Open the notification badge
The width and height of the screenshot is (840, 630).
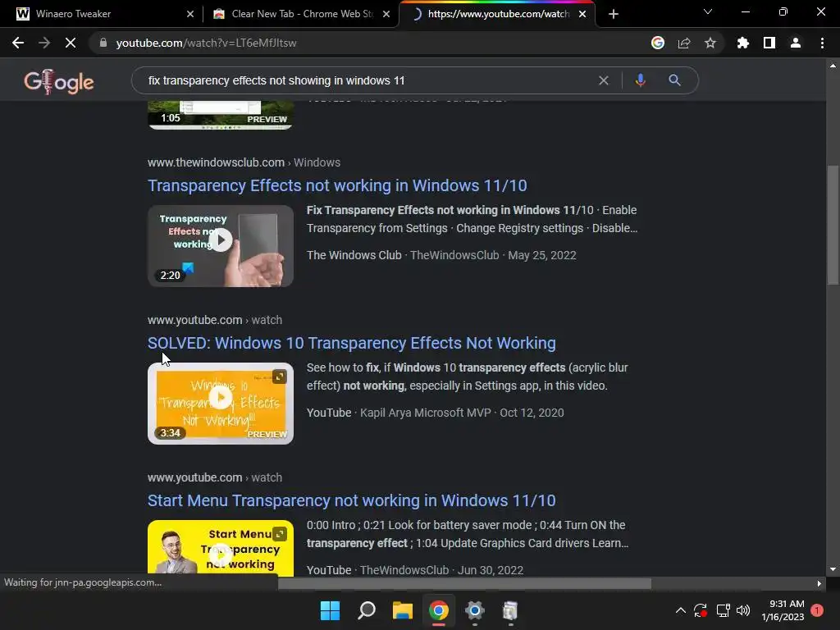click(817, 610)
